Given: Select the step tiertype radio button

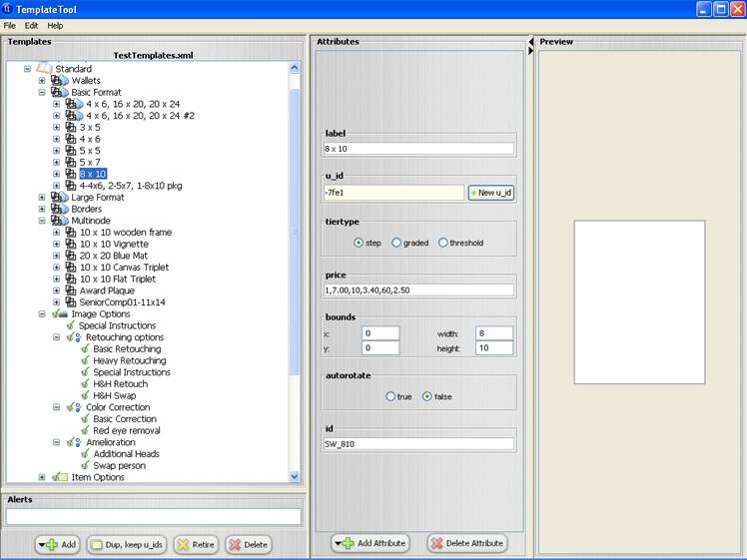Looking at the screenshot, I should (x=359, y=243).
